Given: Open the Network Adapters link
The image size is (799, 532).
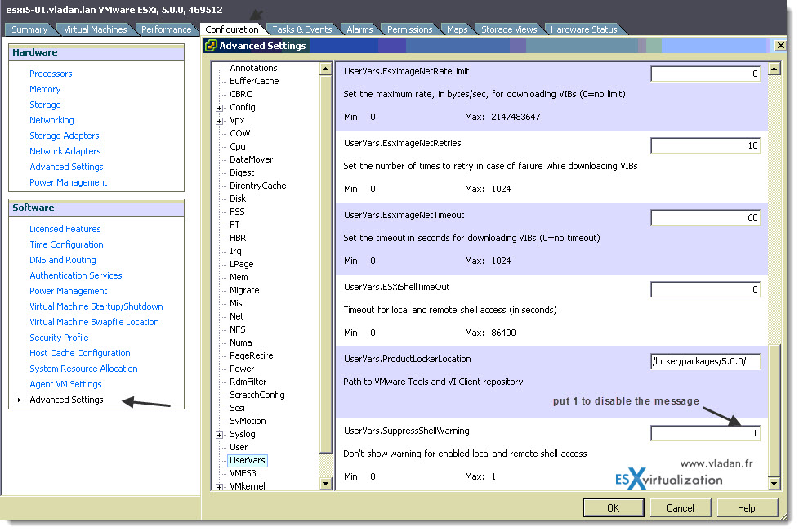Looking at the screenshot, I should pos(65,151).
